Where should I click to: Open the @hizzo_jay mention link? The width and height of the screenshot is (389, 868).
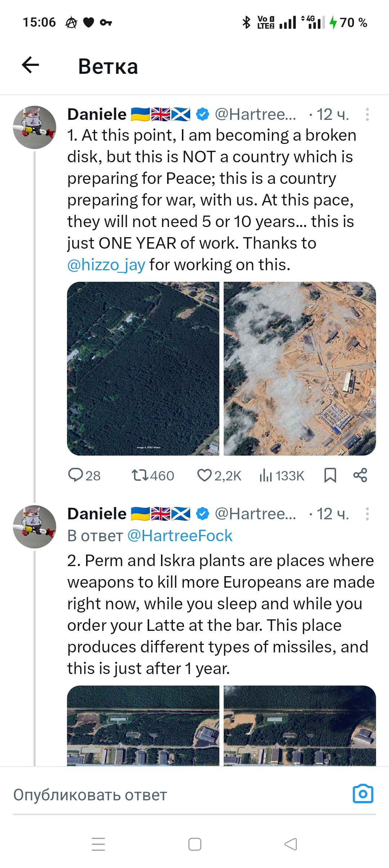[106, 265]
